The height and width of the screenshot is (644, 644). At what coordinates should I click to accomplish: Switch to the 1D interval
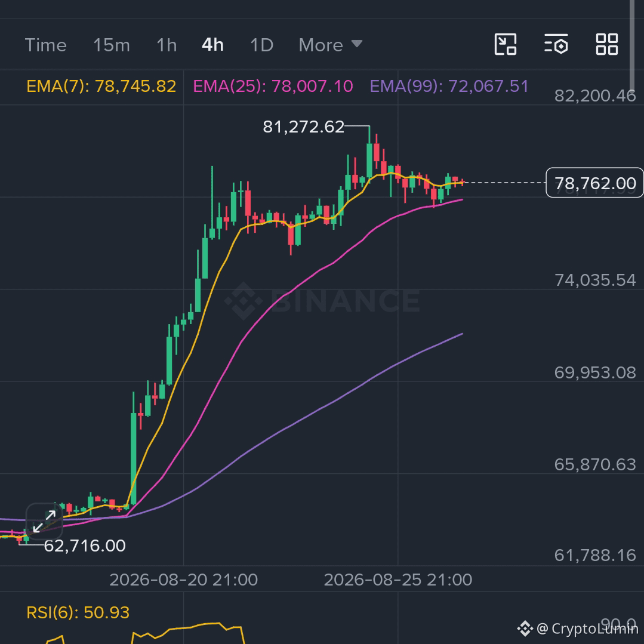click(261, 45)
